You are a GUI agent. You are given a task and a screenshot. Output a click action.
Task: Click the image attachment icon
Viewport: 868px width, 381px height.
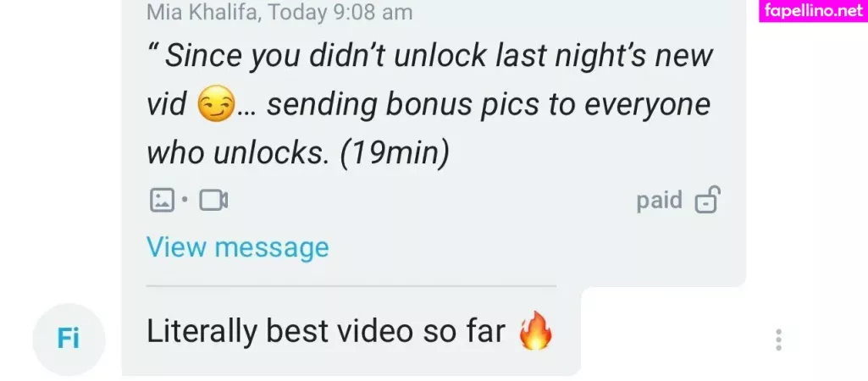coord(162,200)
